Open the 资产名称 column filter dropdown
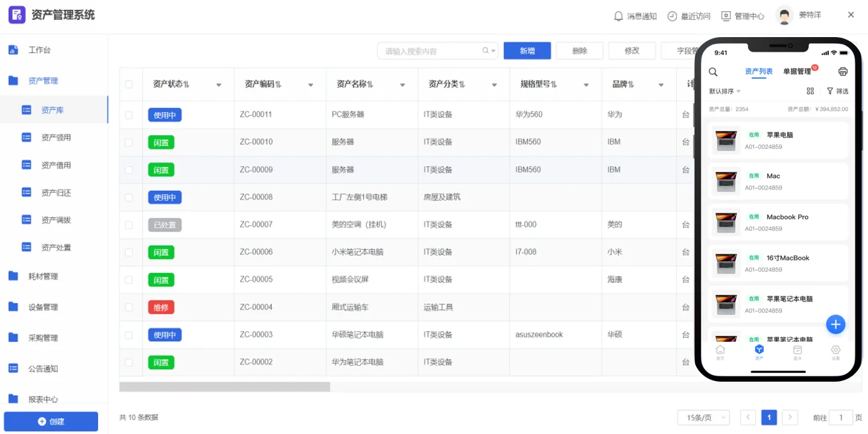The width and height of the screenshot is (868, 434). [x=403, y=85]
